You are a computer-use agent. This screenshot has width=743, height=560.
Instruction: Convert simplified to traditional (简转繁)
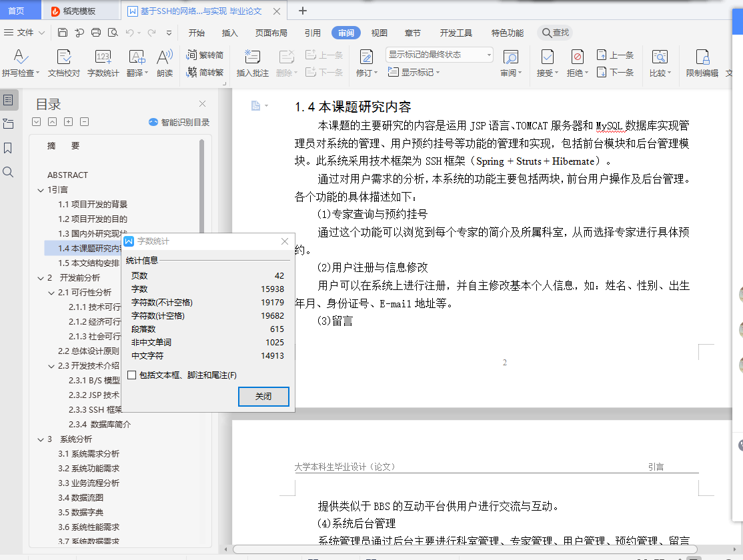pos(205,72)
